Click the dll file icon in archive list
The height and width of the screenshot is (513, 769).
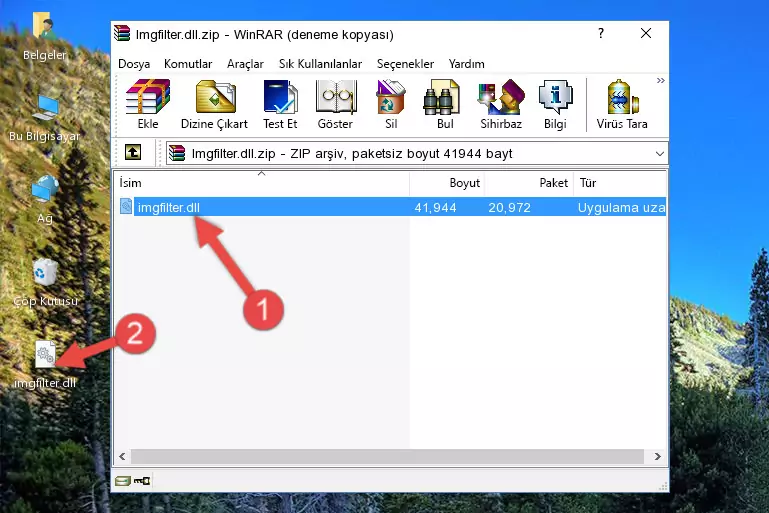point(126,206)
